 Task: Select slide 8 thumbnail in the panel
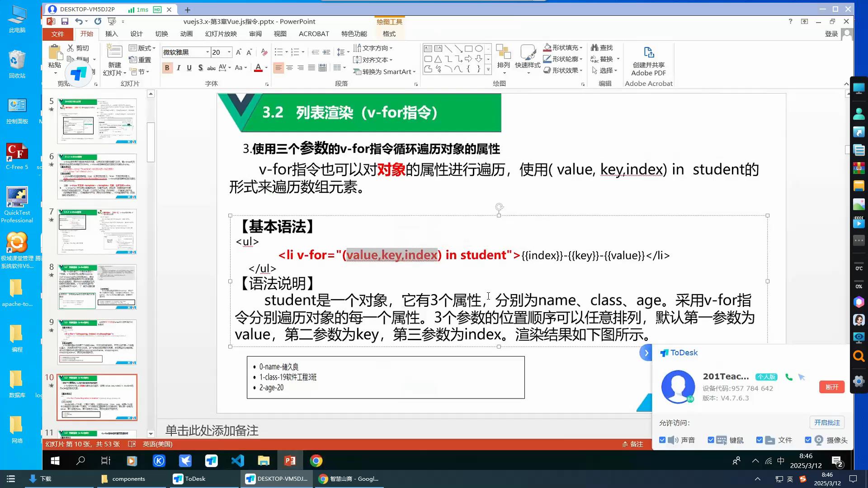coord(97,287)
